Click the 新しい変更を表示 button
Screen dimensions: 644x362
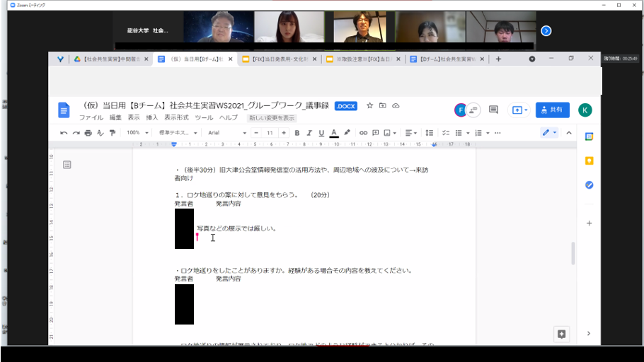click(272, 118)
